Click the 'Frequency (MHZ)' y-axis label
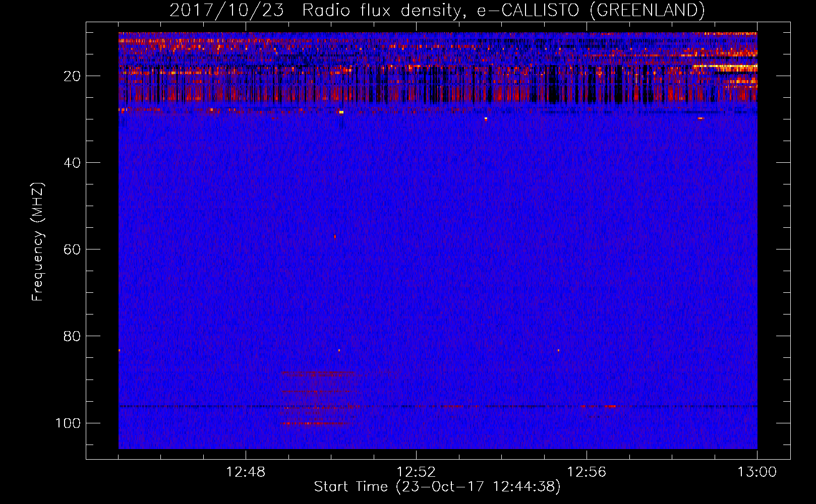The image size is (816, 504). coord(38,242)
